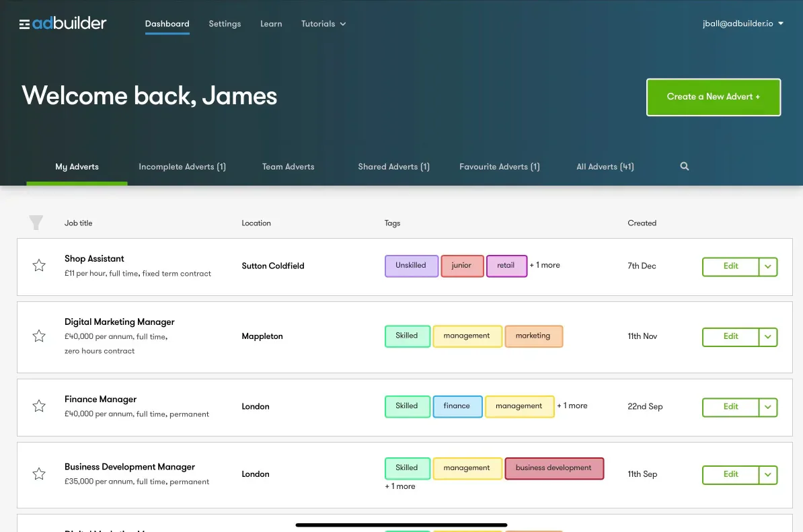This screenshot has width=803, height=532.
Task: Select the marketing tag on Digital Marketing Manager
Action: tap(534, 336)
